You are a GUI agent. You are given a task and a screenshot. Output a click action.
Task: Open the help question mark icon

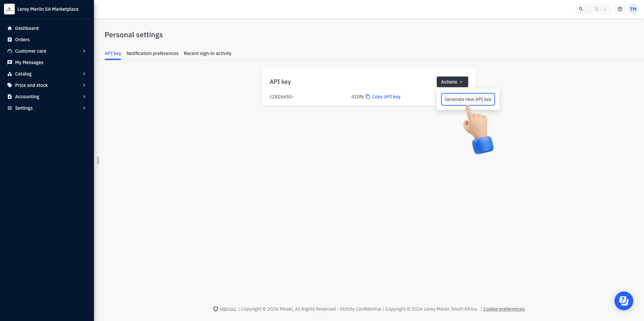click(x=620, y=9)
